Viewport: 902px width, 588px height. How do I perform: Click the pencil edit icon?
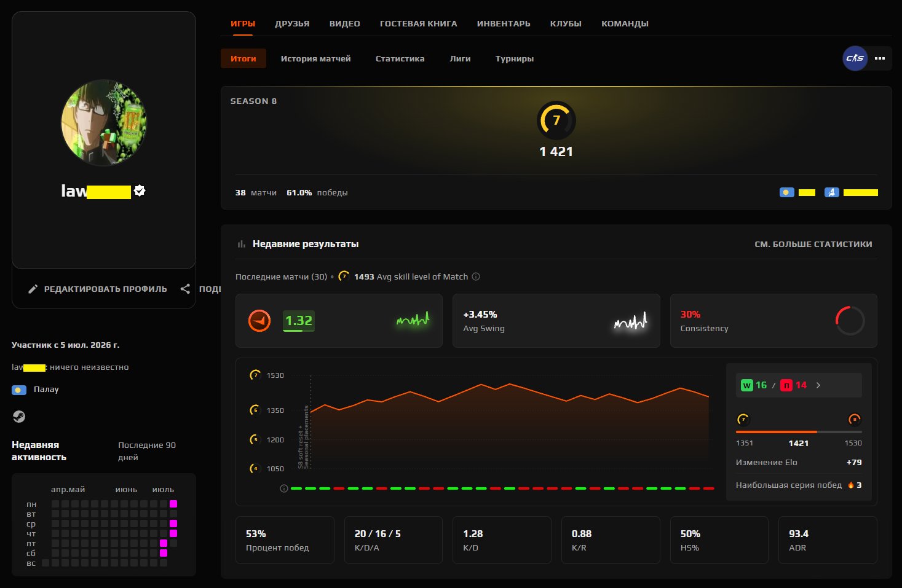tap(33, 289)
